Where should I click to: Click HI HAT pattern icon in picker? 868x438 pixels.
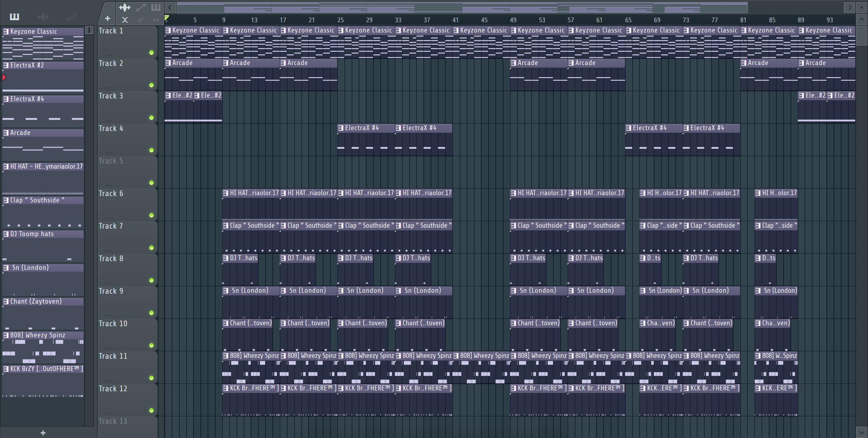tap(6, 166)
